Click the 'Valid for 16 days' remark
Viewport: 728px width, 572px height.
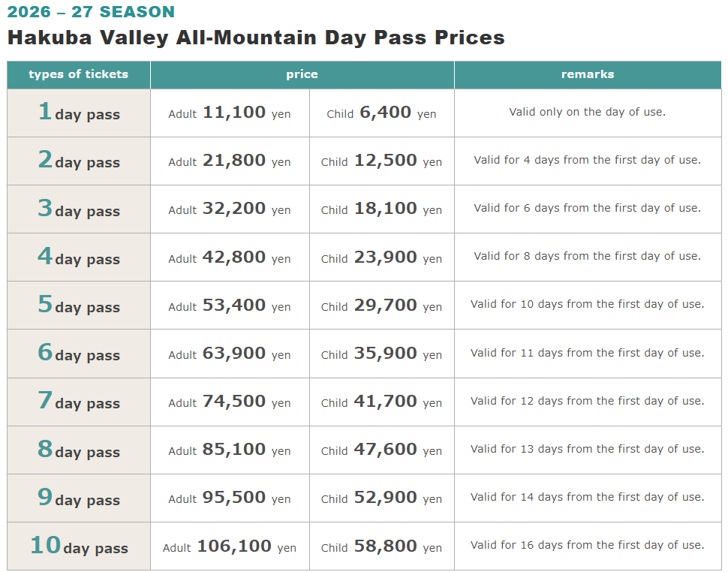click(x=588, y=545)
